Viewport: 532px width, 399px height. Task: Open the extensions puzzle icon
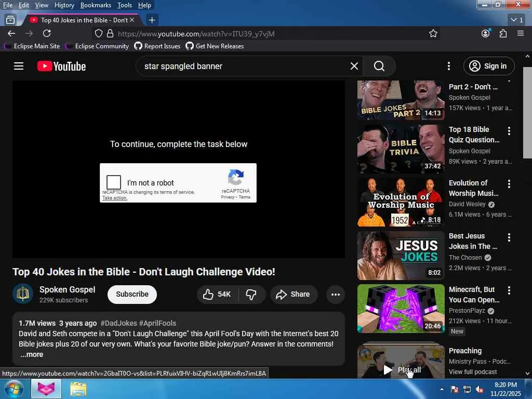[503, 33]
